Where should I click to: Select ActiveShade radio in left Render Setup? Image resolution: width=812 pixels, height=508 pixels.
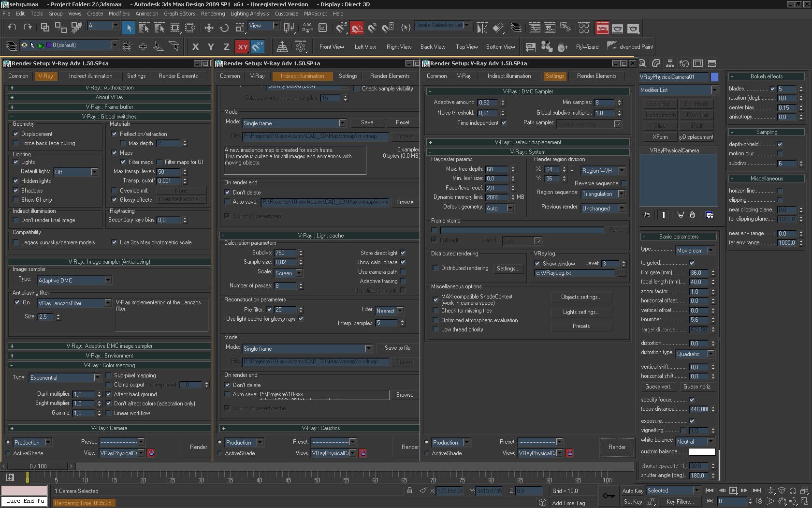pos(8,453)
